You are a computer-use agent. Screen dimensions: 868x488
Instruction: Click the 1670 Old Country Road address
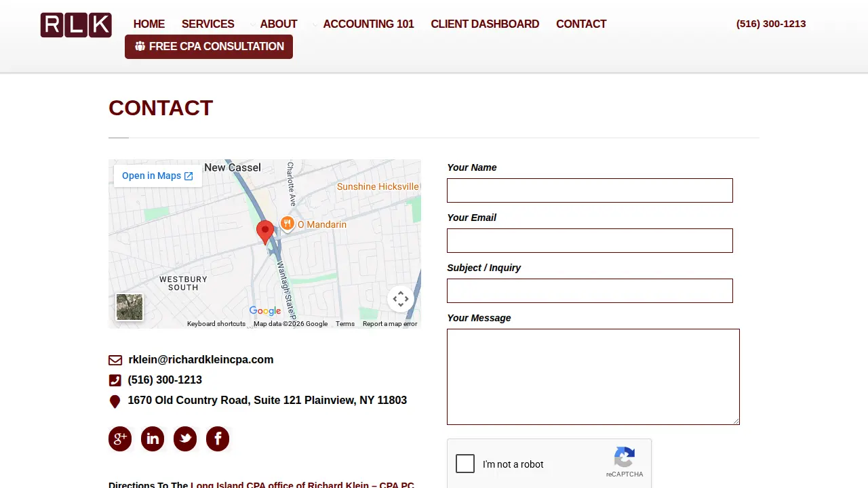(x=267, y=401)
